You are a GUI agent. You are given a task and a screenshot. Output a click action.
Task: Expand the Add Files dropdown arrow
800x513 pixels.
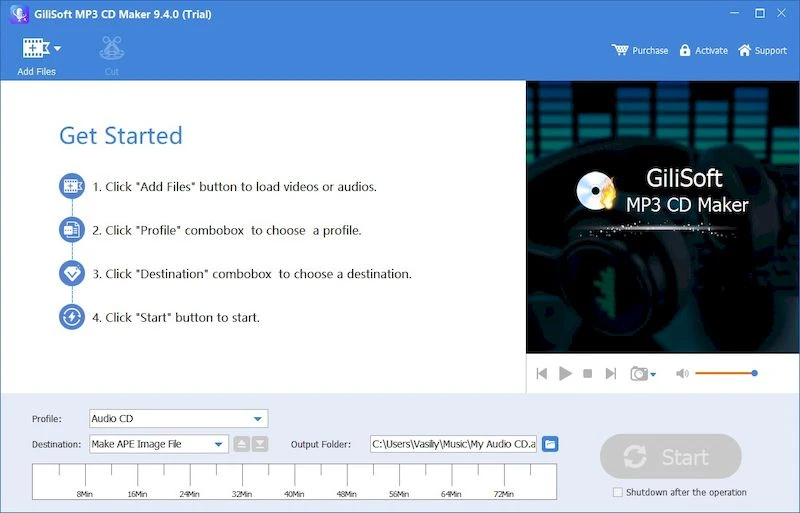(x=57, y=48)
